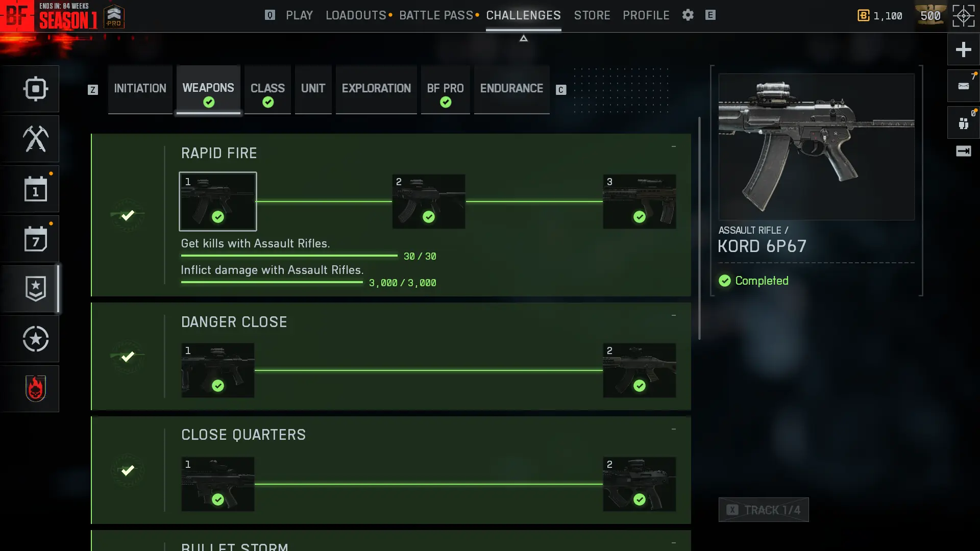
Task: Toggle Rapid Fire tracking checkmark
Action: 128,215
